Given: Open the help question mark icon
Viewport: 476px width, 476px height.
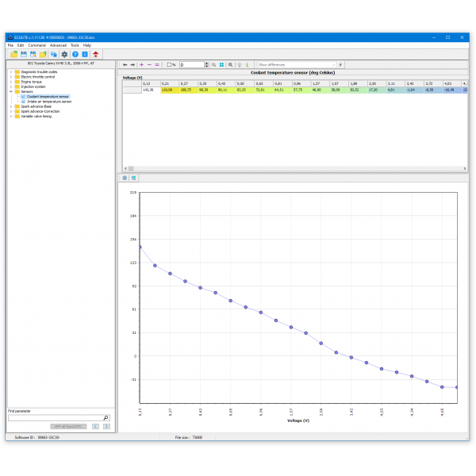Looking at the screenshot, I should coord(75,54).
